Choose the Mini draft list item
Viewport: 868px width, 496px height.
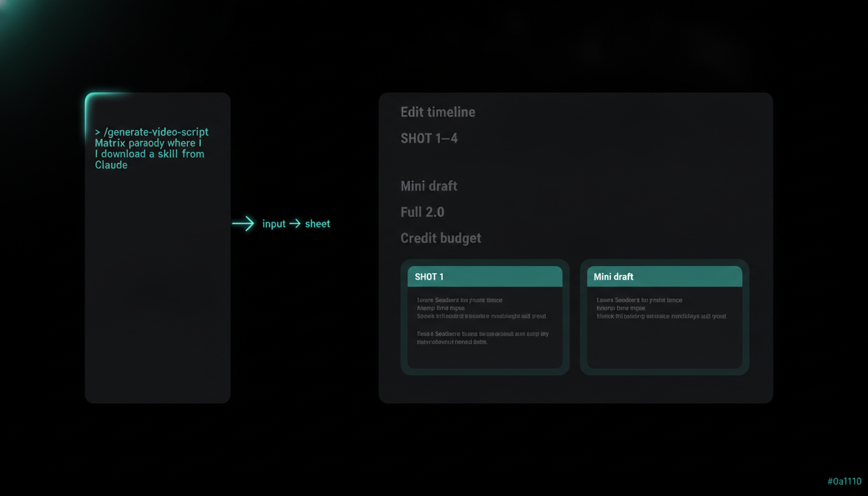point(429,186)
